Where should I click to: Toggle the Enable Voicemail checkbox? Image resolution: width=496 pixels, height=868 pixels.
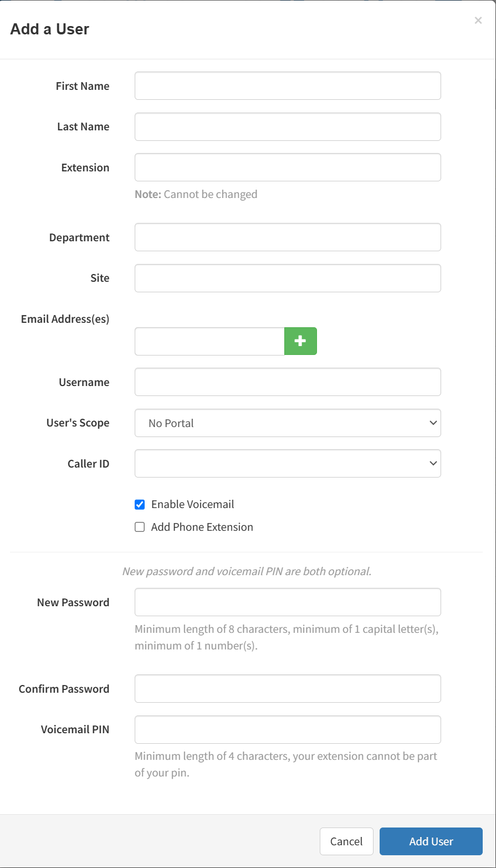pos(140,505)
